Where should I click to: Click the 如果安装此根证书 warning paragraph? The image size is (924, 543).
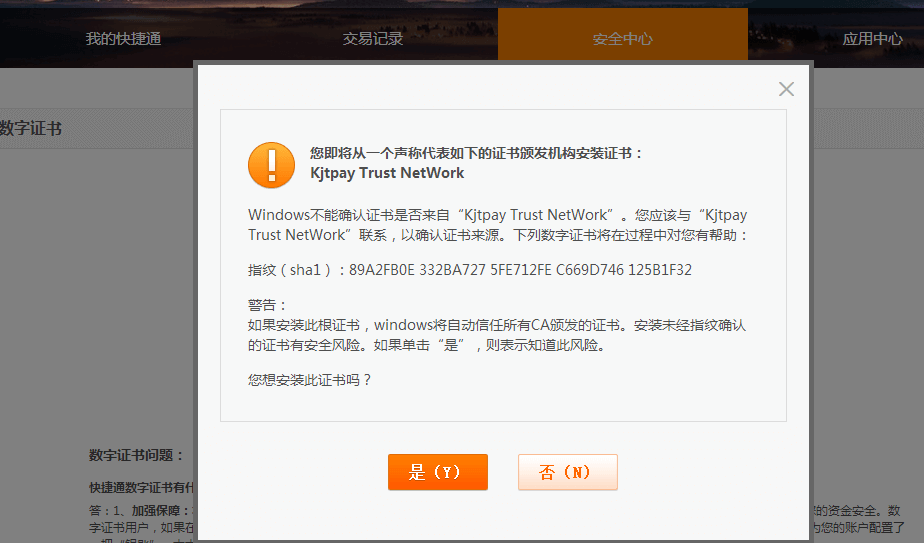pos(497,335)
